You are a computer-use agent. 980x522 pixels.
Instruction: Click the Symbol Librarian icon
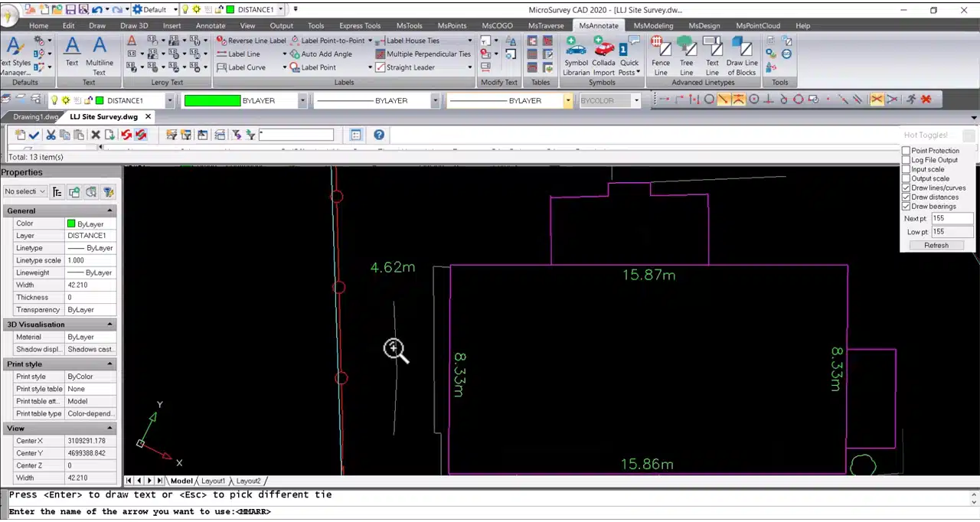[576, 56]
